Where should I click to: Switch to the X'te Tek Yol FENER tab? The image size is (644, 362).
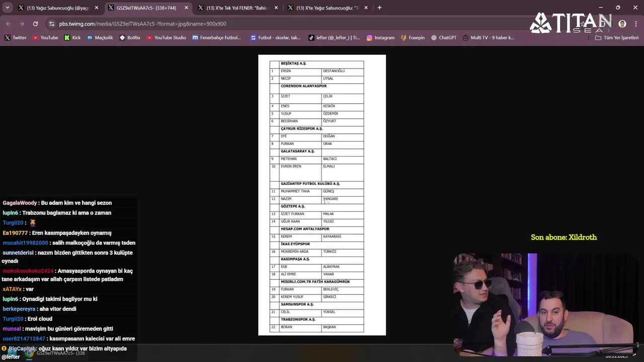coord(237,8)
